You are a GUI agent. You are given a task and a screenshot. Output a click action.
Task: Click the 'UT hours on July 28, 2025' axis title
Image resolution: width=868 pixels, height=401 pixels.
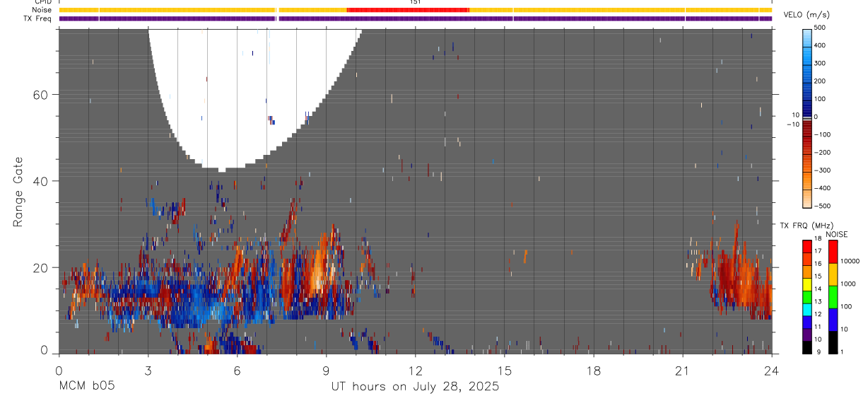(x=416, y=386)
